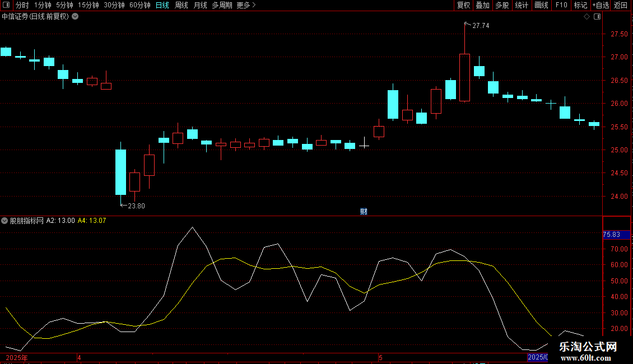Select the 15分钟 timeframe
Image resolution: width=633 pixels, height=364 pixels.
click(x=89, y=5)
